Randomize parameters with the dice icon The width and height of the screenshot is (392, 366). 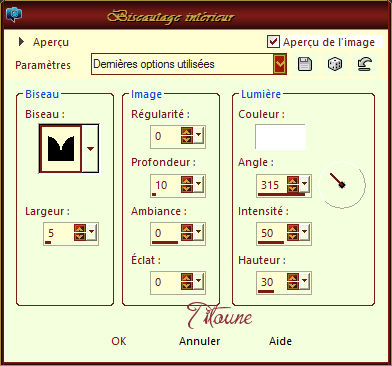[x=334, y=64]
